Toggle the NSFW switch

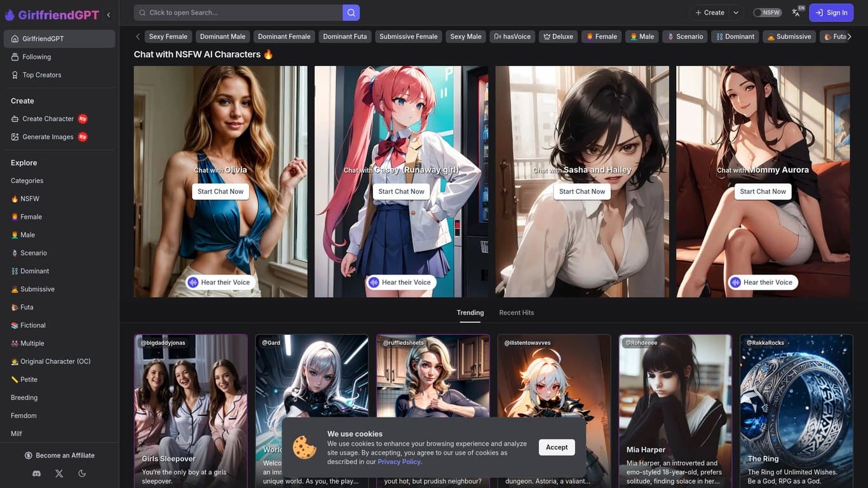[x=767, y=13]
